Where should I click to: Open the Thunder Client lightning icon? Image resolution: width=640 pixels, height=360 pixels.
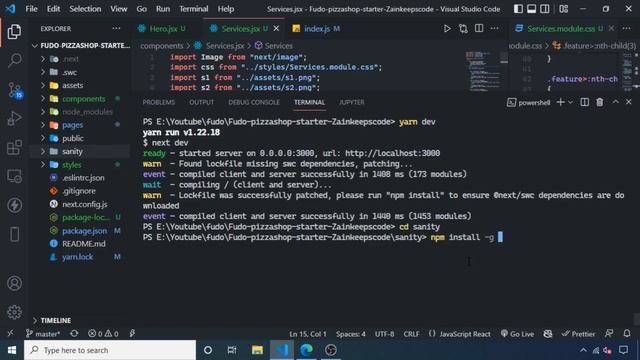click(x=14, y=205)
